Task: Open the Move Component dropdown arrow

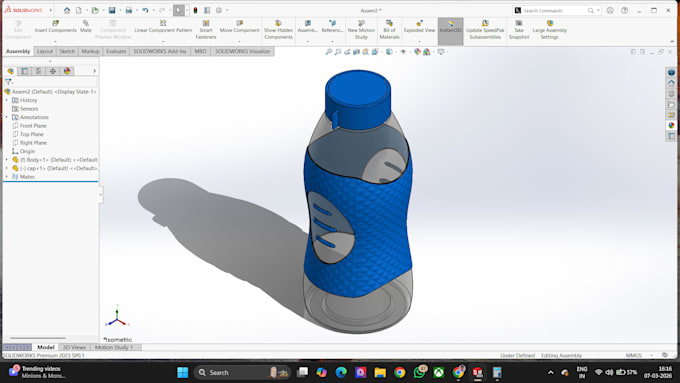Action: point(239,41)
